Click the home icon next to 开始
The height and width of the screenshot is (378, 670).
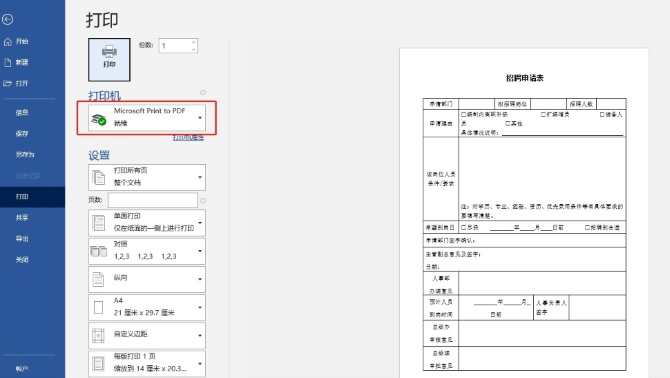(8, 41)
